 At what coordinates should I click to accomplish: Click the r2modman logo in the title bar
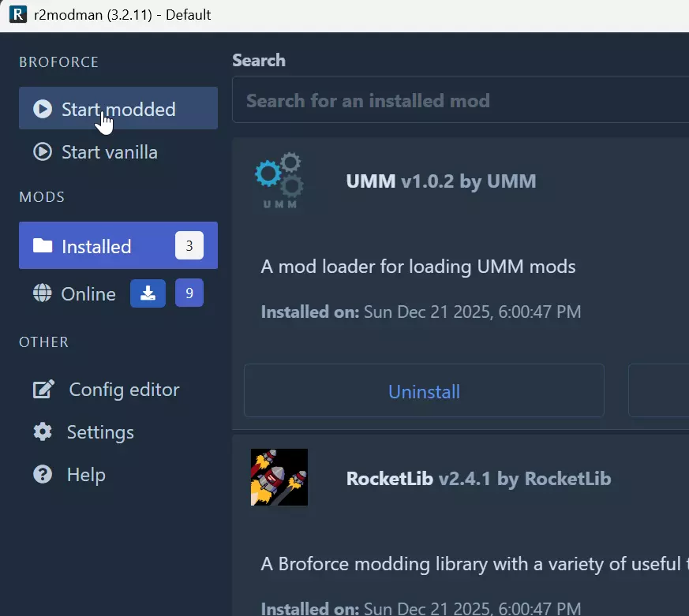[x=18, y=14]
